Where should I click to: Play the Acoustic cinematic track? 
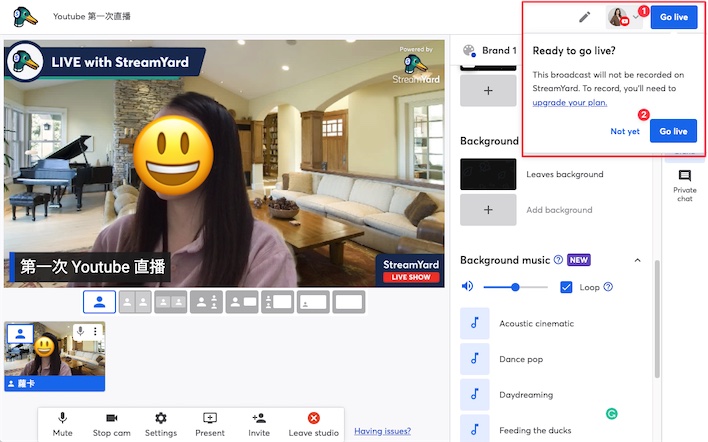(475, 323)
